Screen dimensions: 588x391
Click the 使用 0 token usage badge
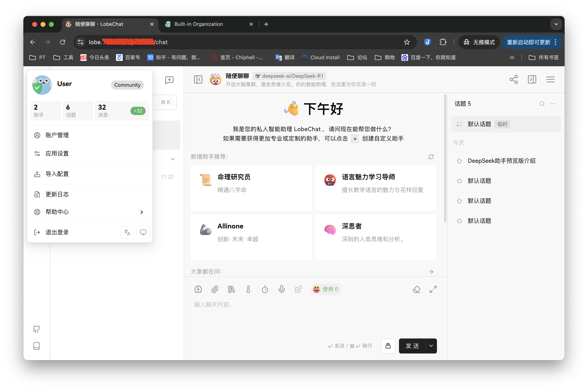coord(326,289)
